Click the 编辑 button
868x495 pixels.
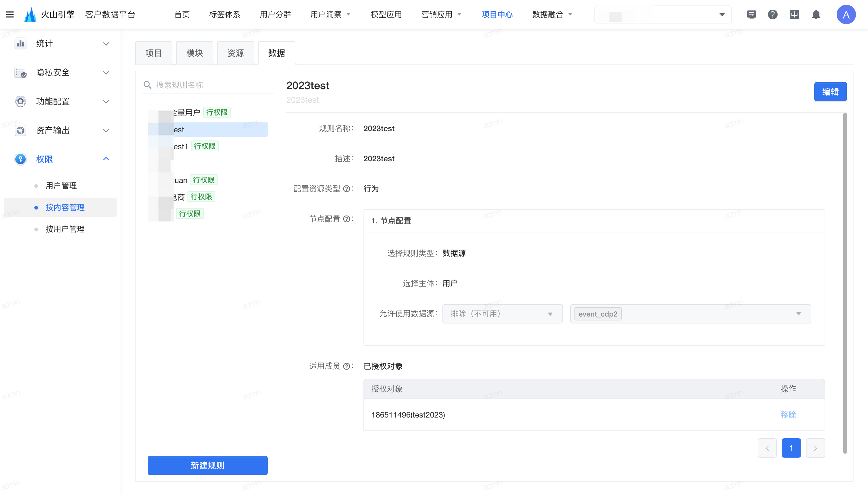pyautogui.click(x=830, y=91)
